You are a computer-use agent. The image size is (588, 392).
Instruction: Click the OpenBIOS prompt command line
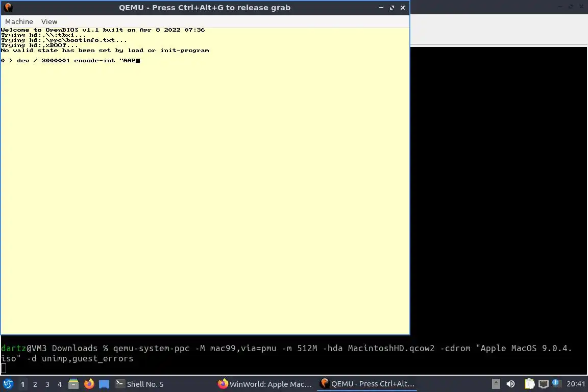[x=70, y=60]
